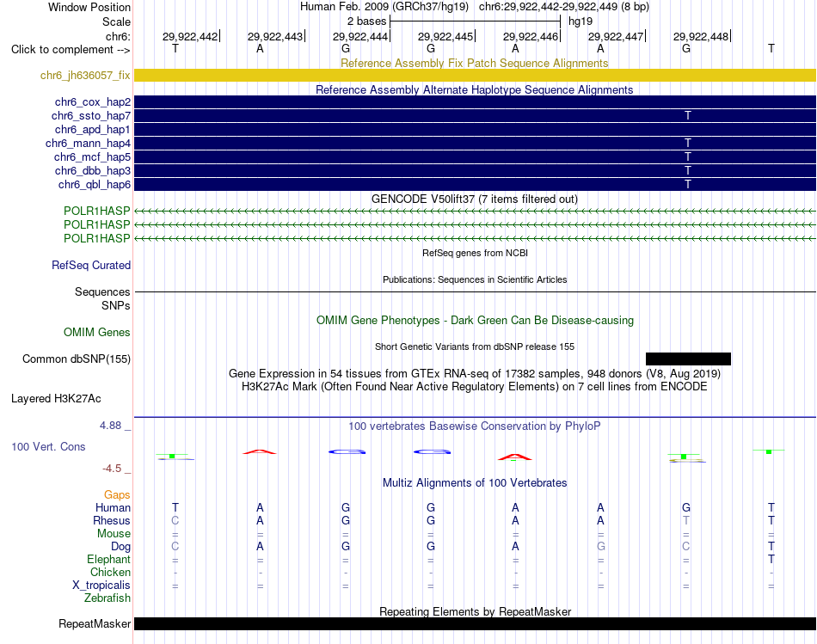Viewport: 817px width, 644px height.
Task: Click the 29,922,448 position marker
Action: click(701, 36)
